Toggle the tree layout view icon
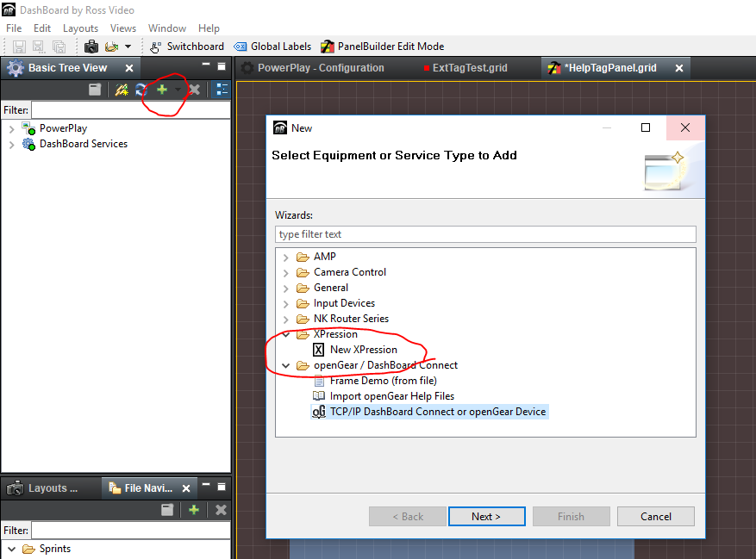 point(222,90)
